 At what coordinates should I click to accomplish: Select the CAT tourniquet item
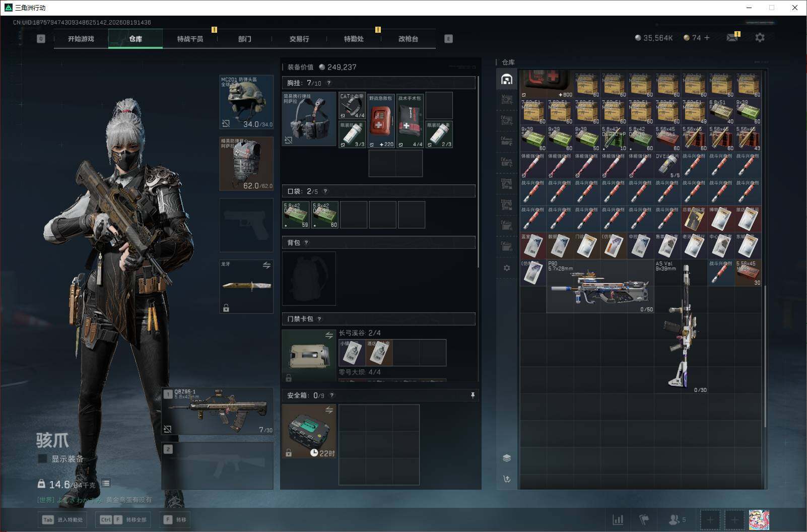point(352,105)
